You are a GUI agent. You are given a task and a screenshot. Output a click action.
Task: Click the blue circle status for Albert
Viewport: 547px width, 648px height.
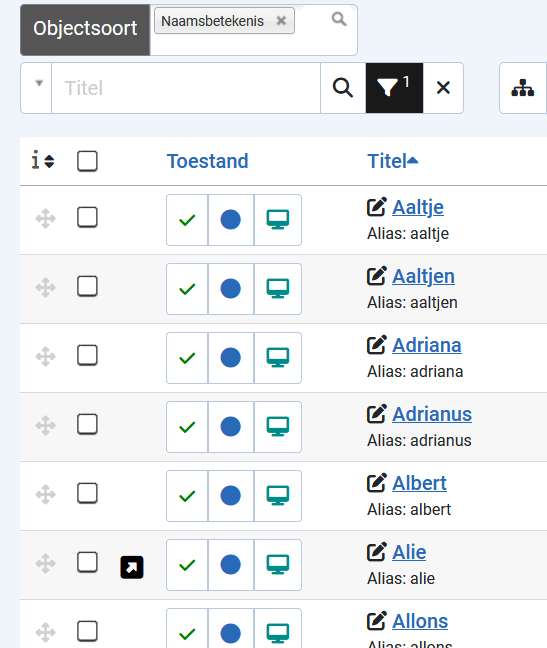click(231, 496)
